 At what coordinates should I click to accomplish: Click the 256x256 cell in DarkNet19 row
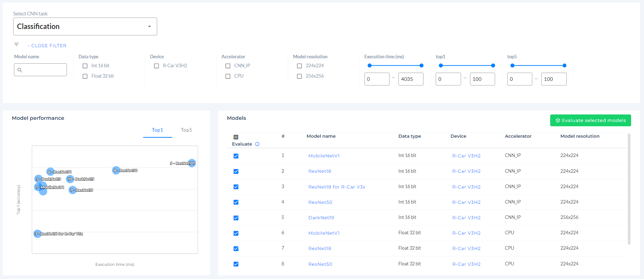(x=570, y=217)
